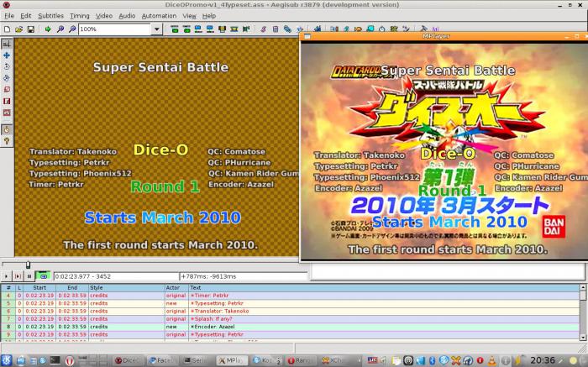Shift subtitle to current frame icon
The width and height of the screenshot is (588, 367).
[x=246, y=29]
